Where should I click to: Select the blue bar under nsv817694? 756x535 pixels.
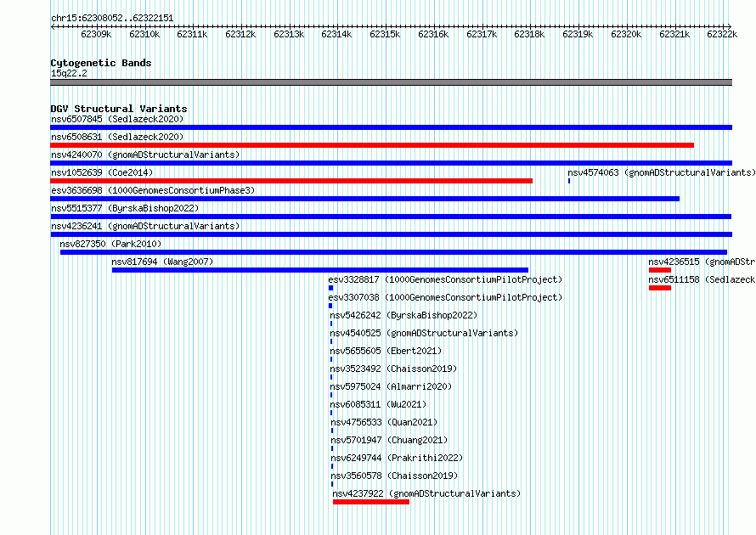320,270
